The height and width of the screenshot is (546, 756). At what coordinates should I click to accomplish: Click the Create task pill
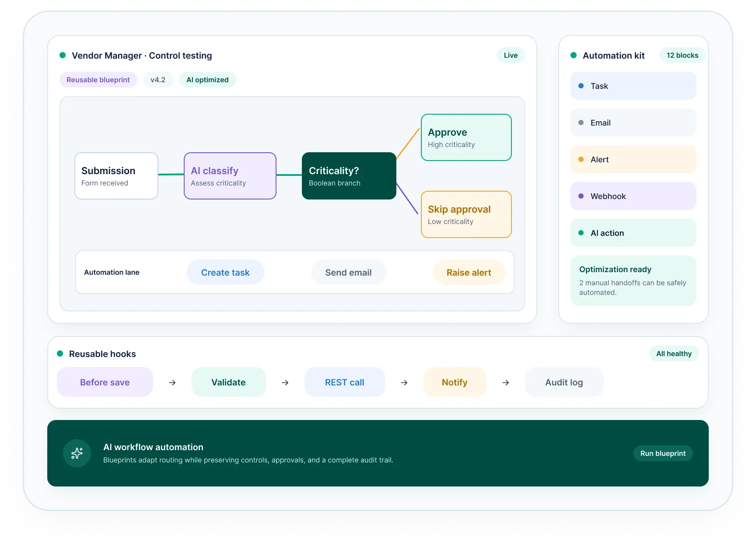tap(225, 272)
